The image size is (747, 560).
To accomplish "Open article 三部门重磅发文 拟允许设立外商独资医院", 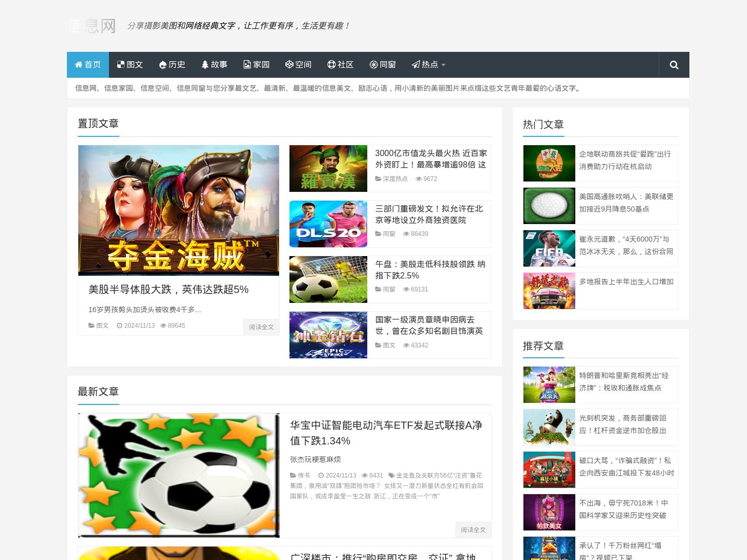I will [429, 214].
